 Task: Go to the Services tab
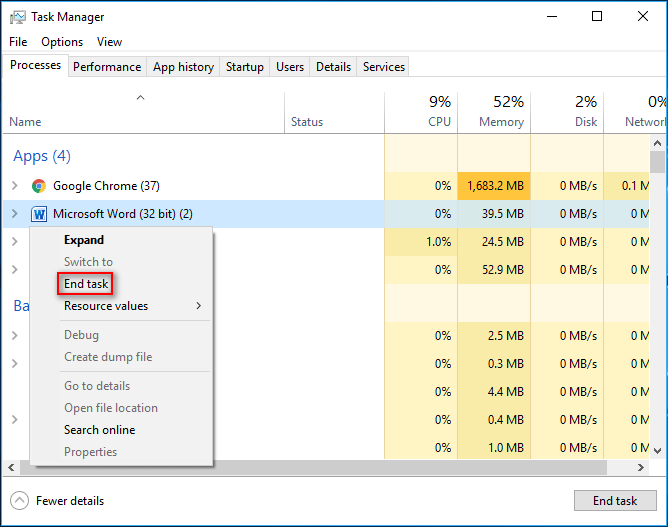[384, 67]
